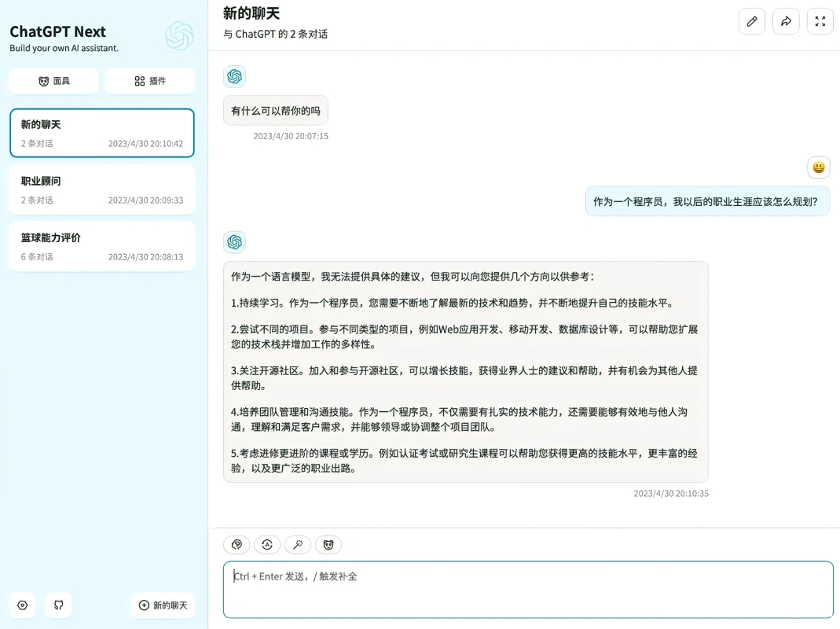The image size is (840, 629).
Task: Click the timestamp 2023/4/30 20:10:35
Action: point(671,493)
